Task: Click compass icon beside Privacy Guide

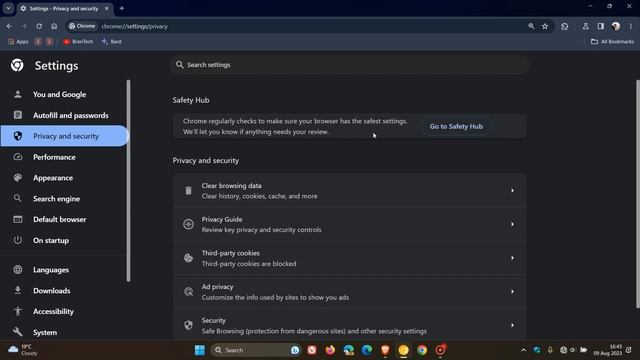Action: pos(188,224)
